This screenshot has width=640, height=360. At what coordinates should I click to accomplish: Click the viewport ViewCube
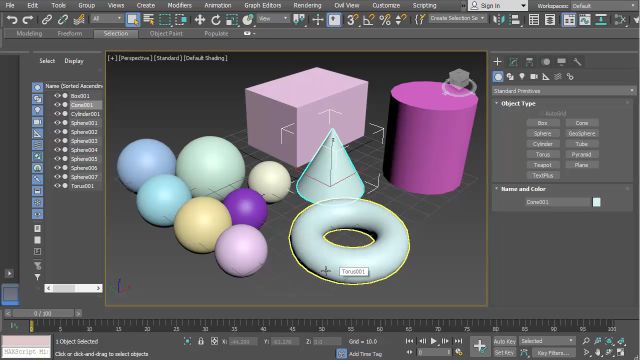pyautogui.click(x=460, y=82)
